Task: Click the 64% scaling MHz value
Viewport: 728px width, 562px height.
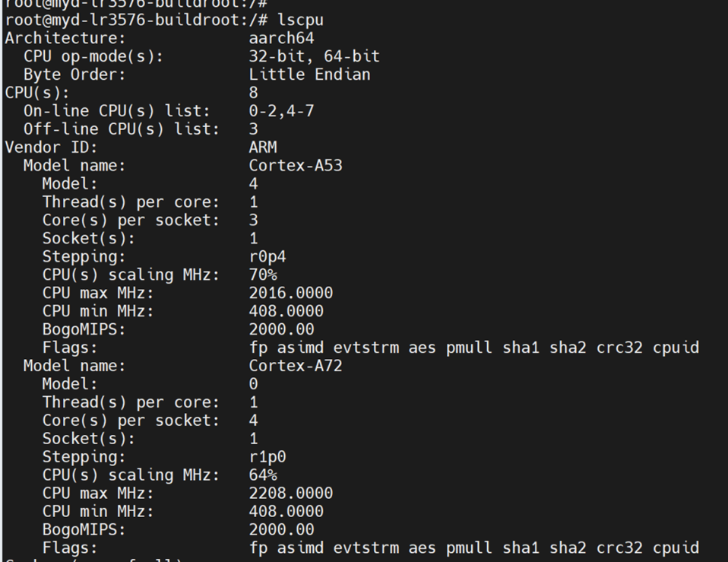Action: click(263, 475)
